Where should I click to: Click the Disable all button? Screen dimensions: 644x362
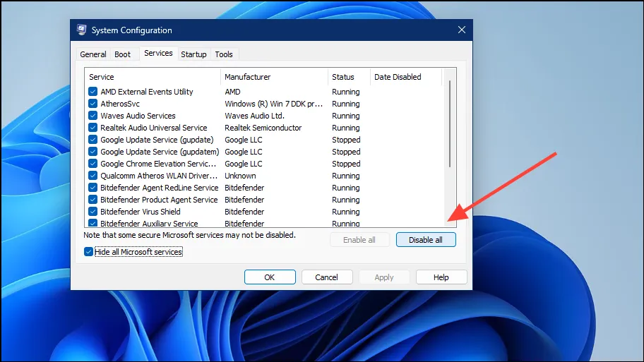pyautogui.click(x=426, y=240)
